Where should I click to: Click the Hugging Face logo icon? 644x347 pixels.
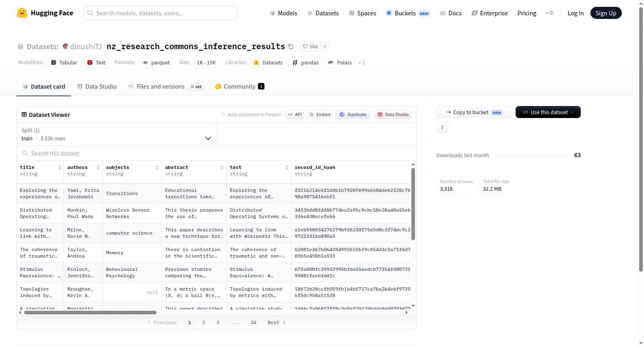[x=22, y=13]
